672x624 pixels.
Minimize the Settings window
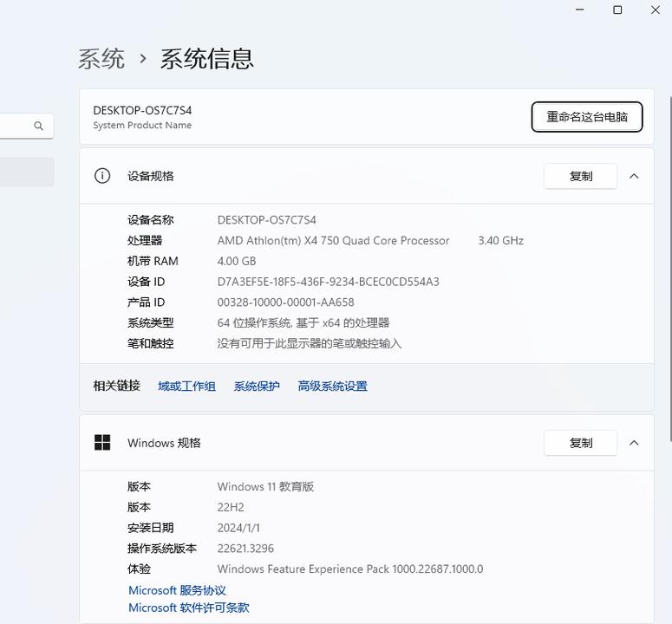point(580,10)
